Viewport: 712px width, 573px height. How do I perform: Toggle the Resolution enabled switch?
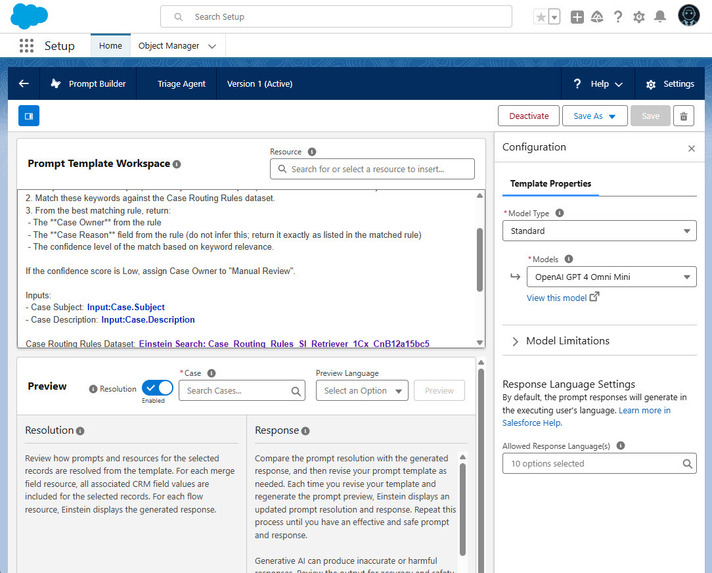(157, 388)
